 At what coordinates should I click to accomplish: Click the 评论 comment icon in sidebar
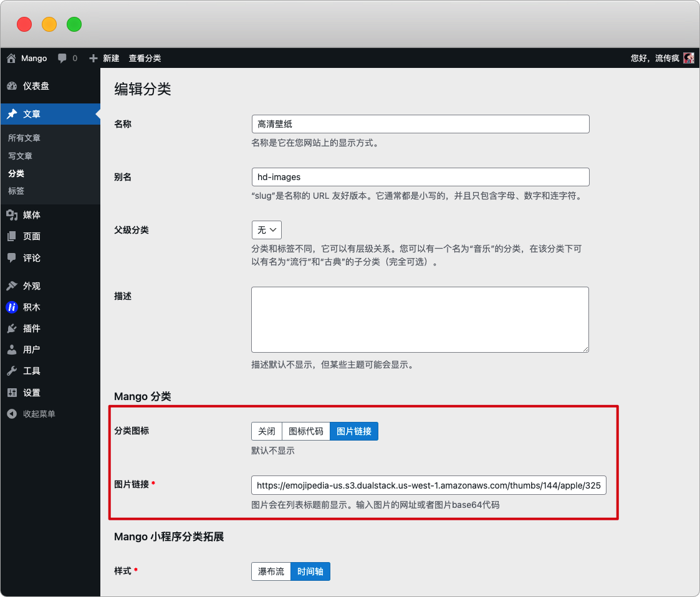click(x=12, y=258)
